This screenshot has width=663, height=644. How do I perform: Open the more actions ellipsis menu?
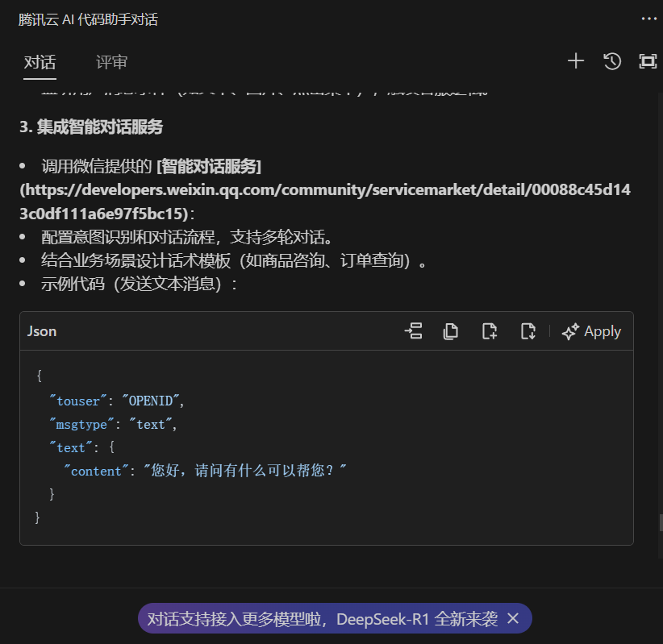click(648, 19)
